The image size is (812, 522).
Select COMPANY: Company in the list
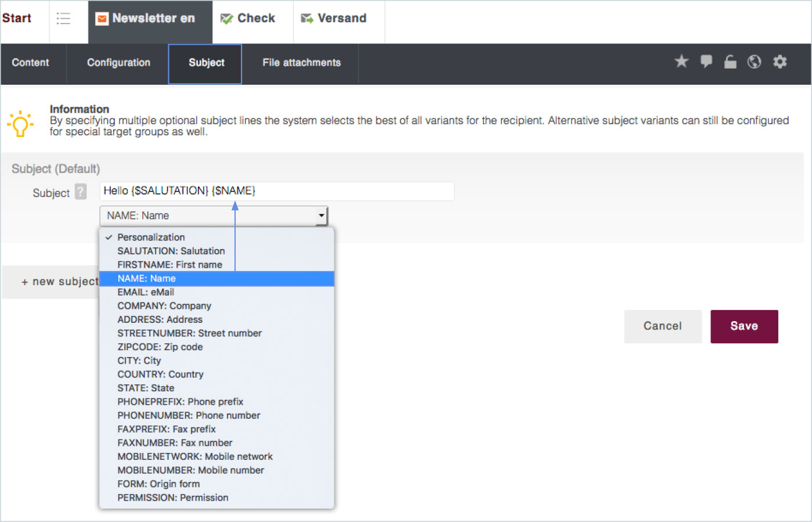164,306
